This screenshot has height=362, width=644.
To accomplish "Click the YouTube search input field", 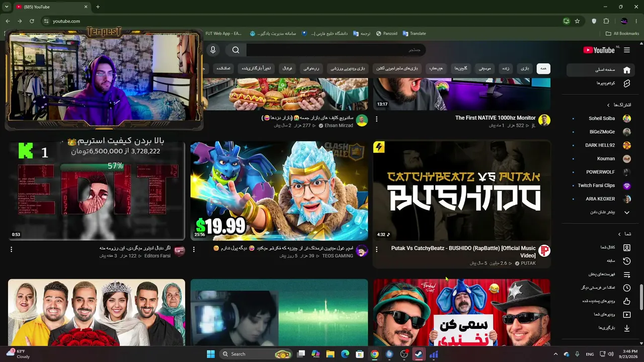I will (x=336, y=50).
